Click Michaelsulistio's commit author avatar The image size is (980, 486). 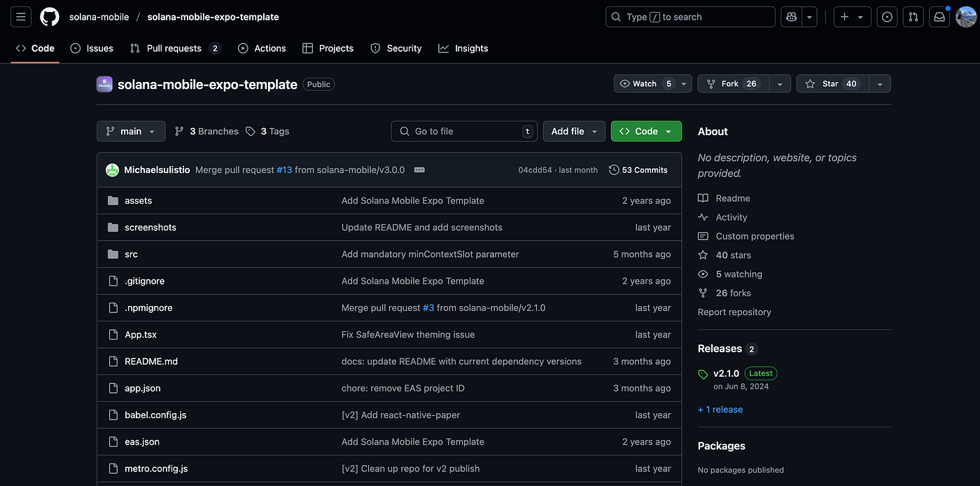pyautogui.click(x=112, y=169)
